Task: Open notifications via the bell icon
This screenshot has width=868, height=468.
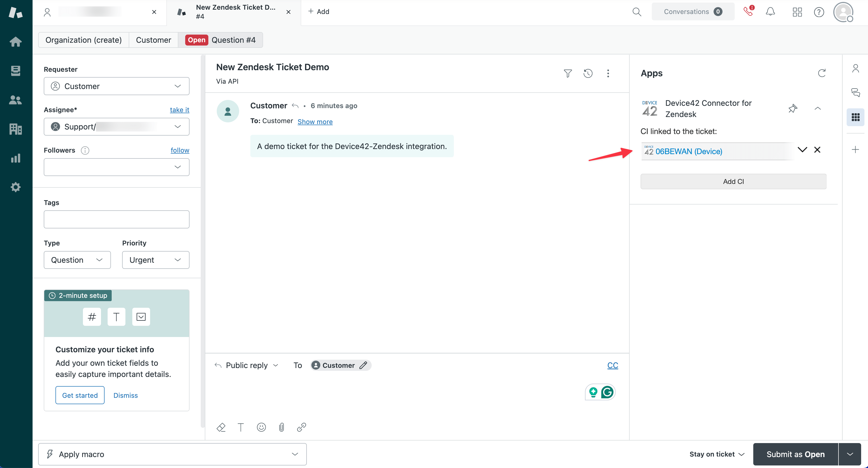Action: coord(771,11)
